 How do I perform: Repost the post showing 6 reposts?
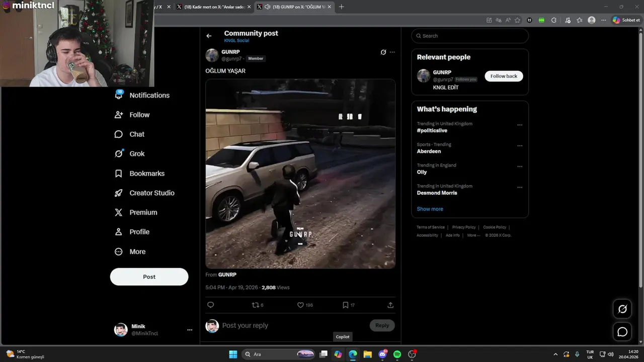pos(257,305)
